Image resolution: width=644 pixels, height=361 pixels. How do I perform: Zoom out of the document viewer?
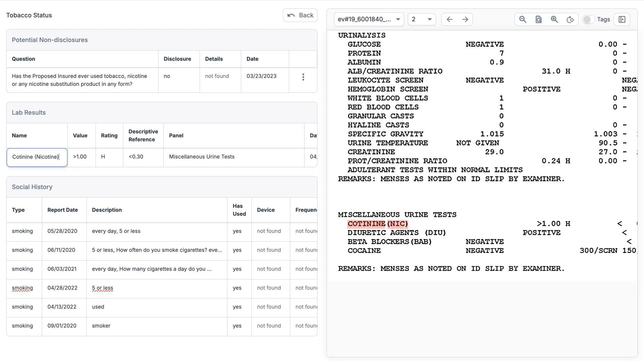click(523, 19)
